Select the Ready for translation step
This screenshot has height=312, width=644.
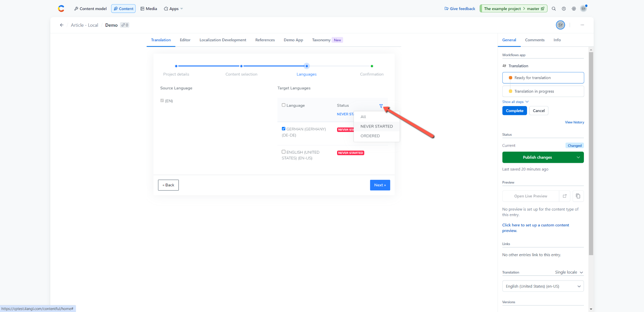(x=543, y=78)
